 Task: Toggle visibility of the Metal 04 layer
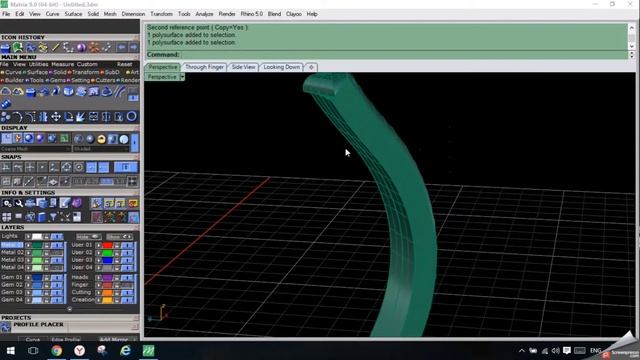point(57,267)
